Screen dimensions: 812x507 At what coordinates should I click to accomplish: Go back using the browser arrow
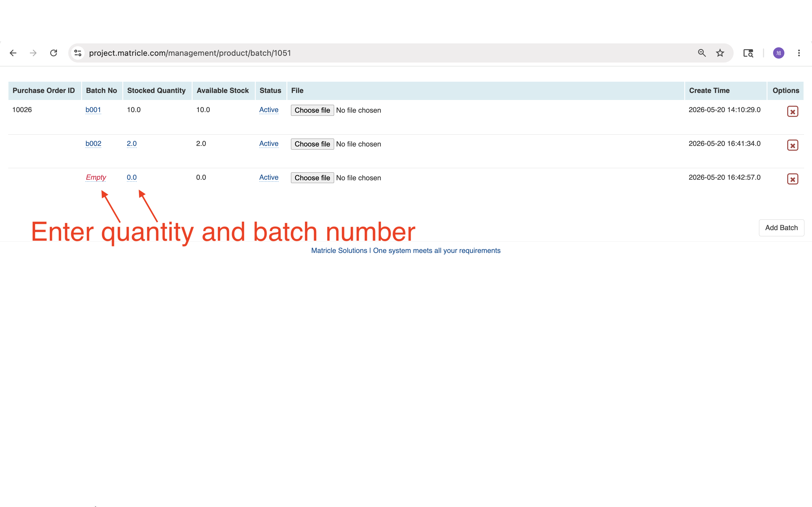(x=13, y=53)
